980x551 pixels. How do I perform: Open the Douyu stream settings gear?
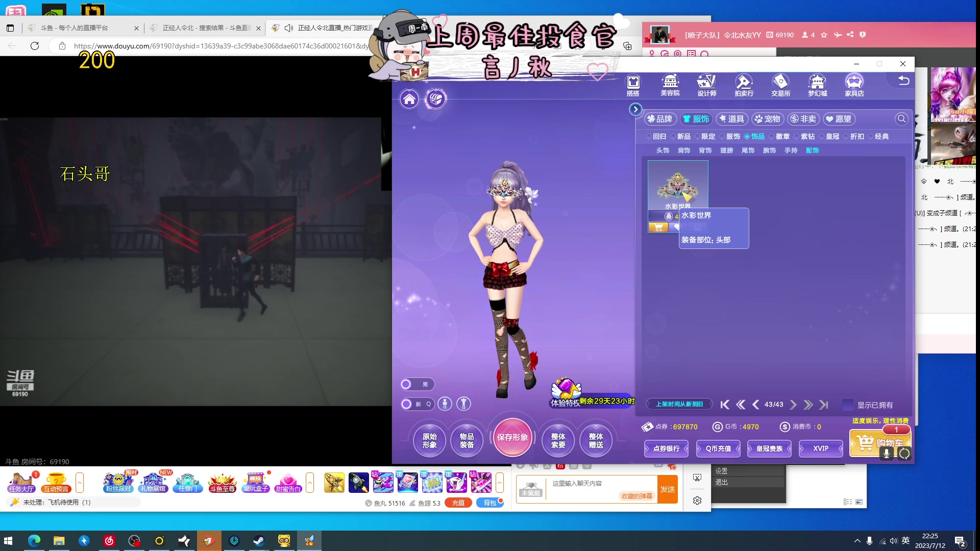click(697, 500)
